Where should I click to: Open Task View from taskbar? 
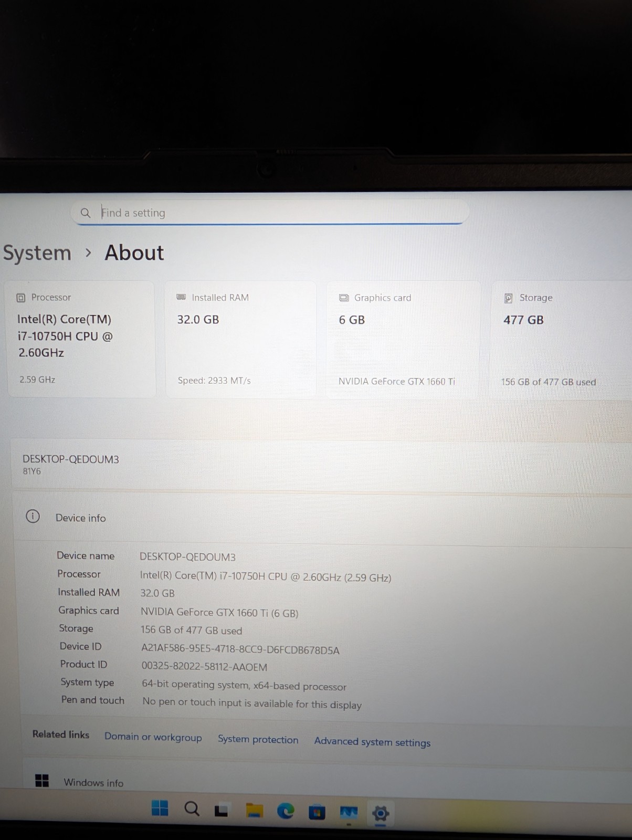(222, 811)
